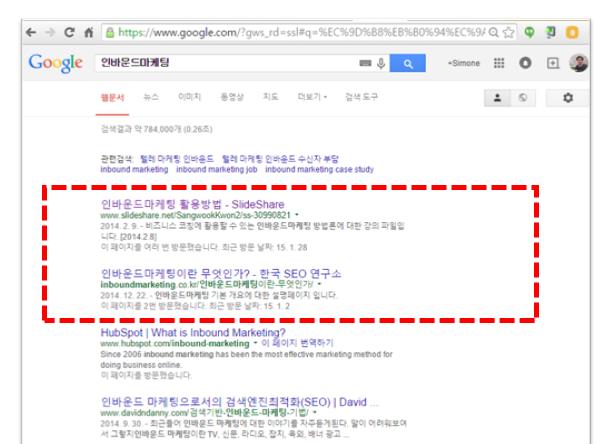Expand the arrow beside the davidndanny.com URL

315,412
